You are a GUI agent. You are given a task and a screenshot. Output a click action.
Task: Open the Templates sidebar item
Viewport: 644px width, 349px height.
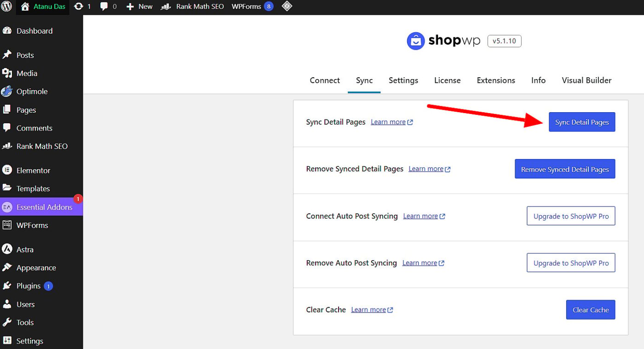point(41,189)
